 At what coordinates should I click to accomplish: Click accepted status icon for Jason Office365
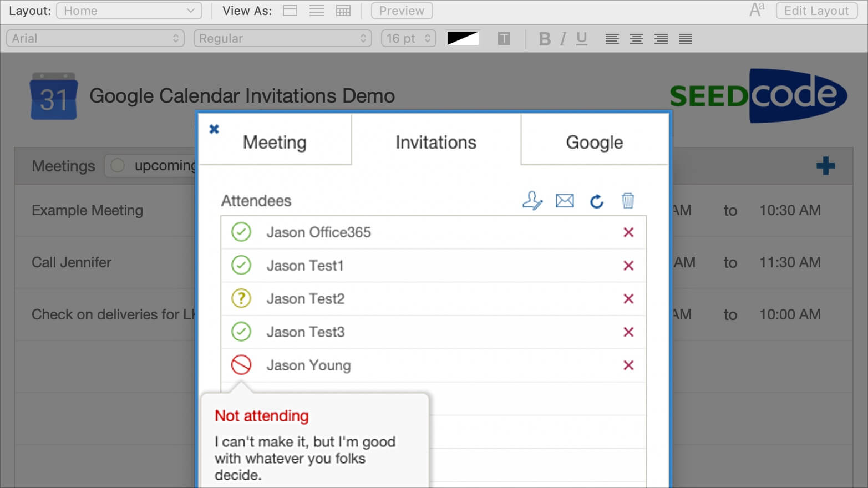(x=241, y=232)
